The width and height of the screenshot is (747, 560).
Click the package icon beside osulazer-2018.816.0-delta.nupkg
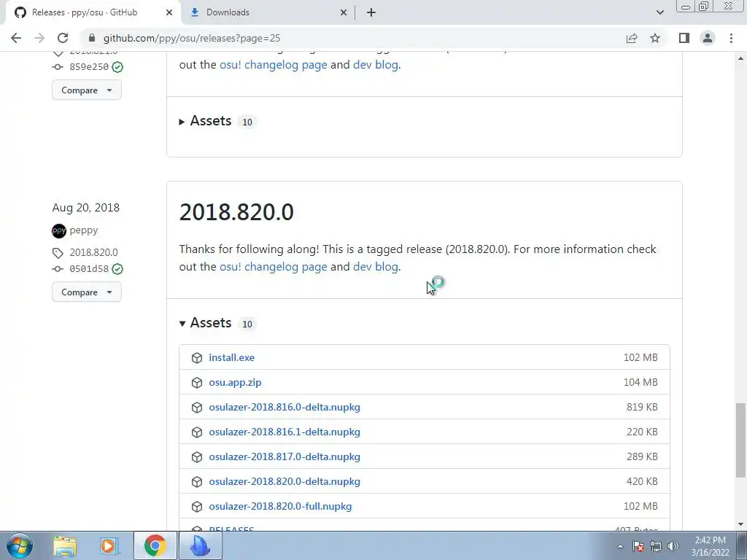point(197,407)
